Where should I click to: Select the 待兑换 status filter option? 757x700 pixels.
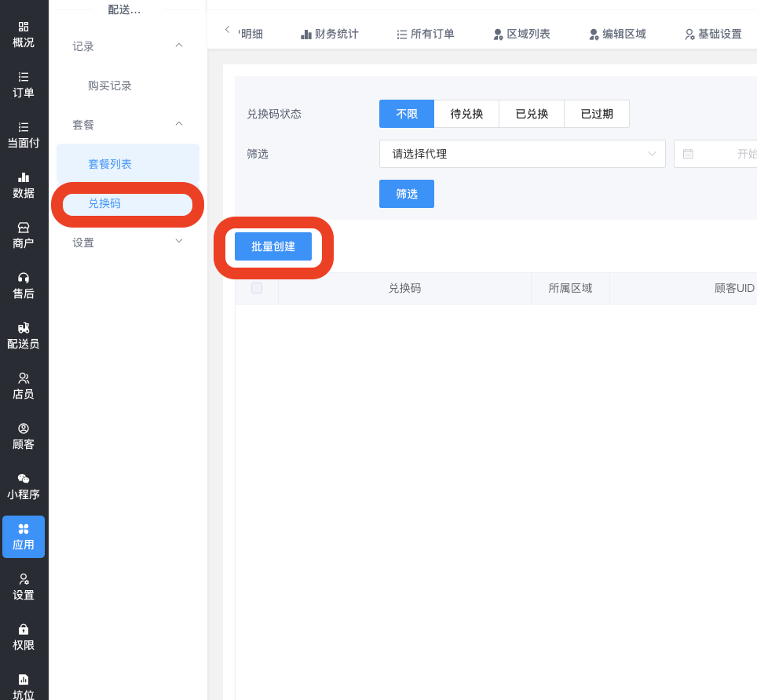point(466,114)
